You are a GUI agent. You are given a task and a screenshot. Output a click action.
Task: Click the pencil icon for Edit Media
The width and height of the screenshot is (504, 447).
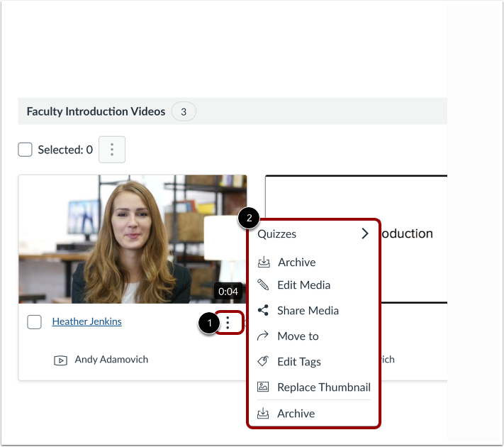[x=263, y=285]
